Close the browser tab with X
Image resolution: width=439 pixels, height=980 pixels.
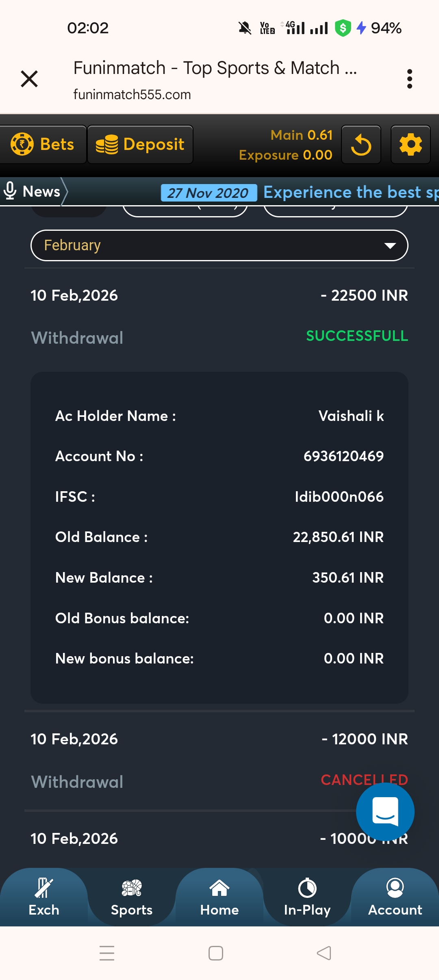pos(29,79)
